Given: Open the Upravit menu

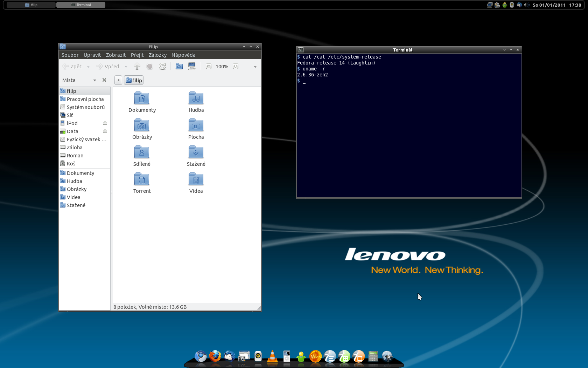Looking at the screenshot, I should point(92,55).
